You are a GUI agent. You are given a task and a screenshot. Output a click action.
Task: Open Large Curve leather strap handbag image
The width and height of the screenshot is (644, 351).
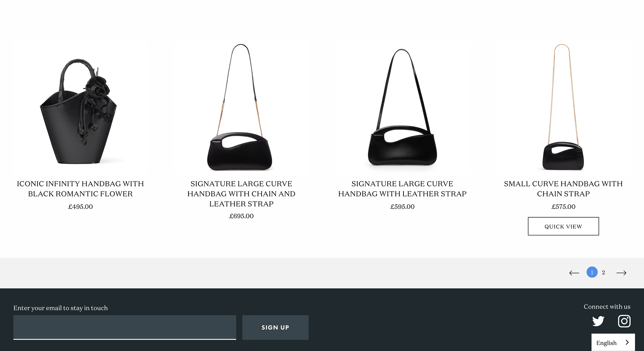(402, 107)
